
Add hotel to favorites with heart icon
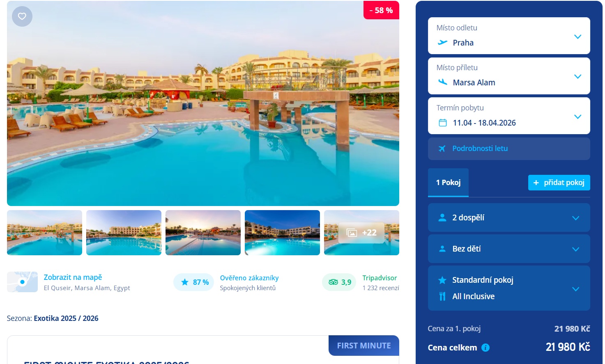[22, 16]
